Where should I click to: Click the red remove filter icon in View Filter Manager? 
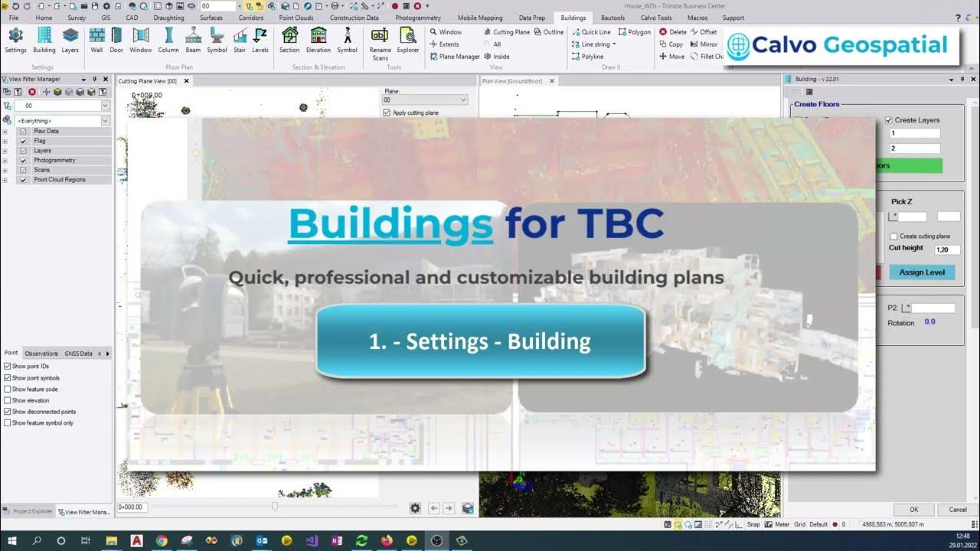(x=32, y=92)
